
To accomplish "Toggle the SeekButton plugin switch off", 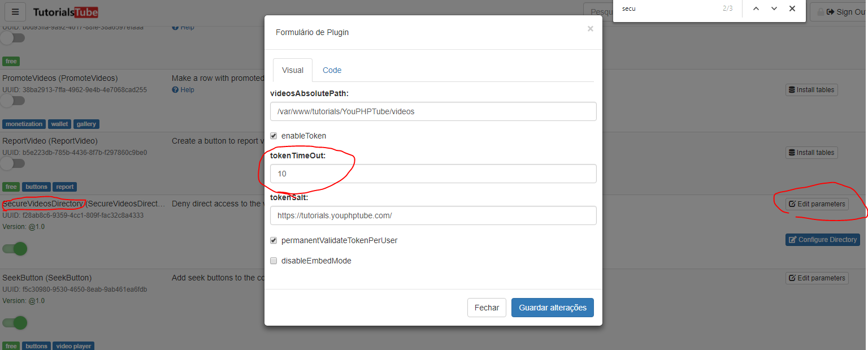I will (14, 323).
